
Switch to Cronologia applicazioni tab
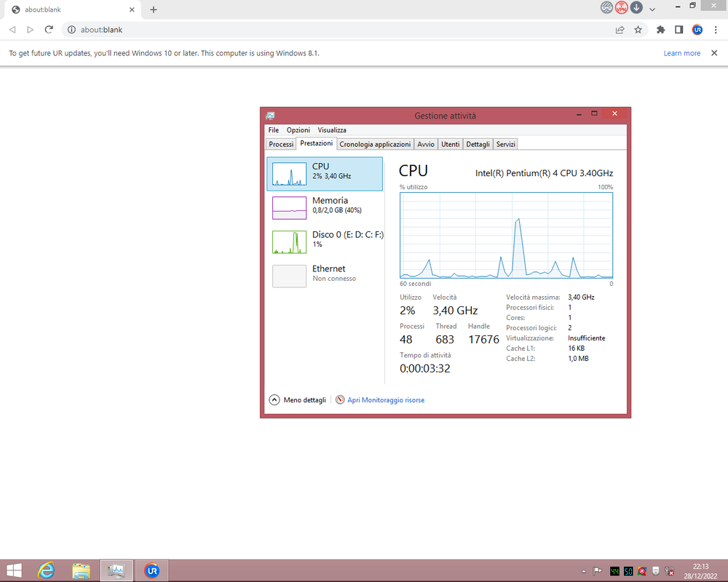click(375, 144)
